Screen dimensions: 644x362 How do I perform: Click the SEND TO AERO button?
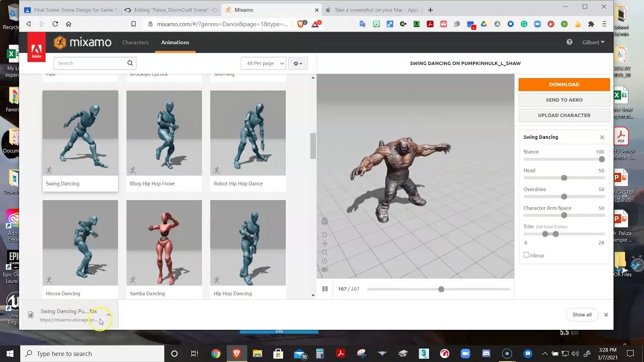click(564, 100)
